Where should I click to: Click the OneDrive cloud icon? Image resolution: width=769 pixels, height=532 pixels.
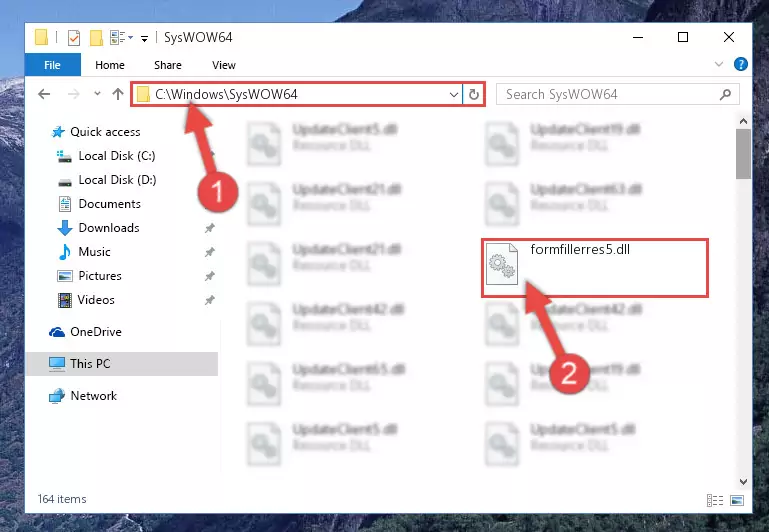57,332
